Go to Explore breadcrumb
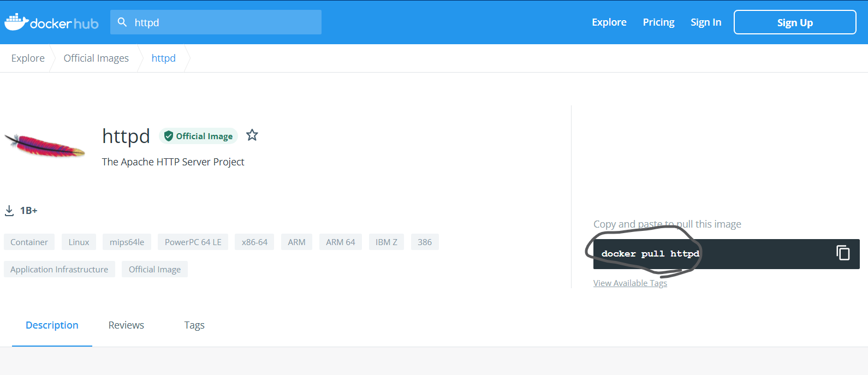The height and width of the screenshot is (375, 868). [28, 58]
